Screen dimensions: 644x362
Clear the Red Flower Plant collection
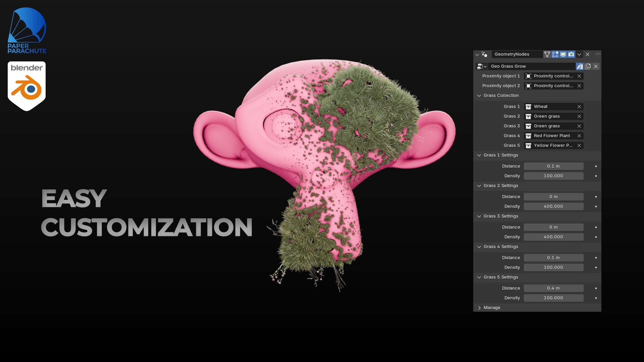(x=579, y=136)
